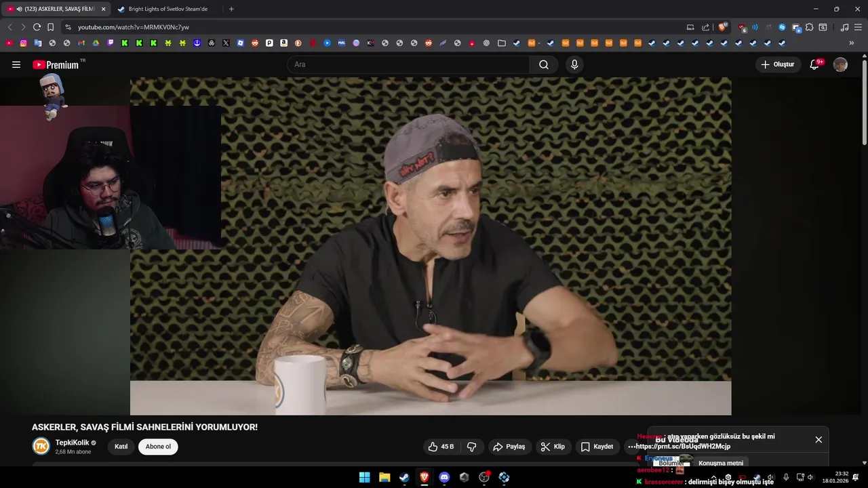
Task: Dislike the video
Action: 472,447
